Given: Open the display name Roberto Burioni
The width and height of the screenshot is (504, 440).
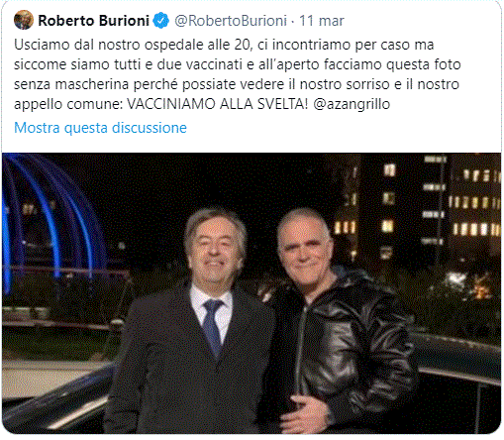Looking at the screenshot, I should 94,21.
